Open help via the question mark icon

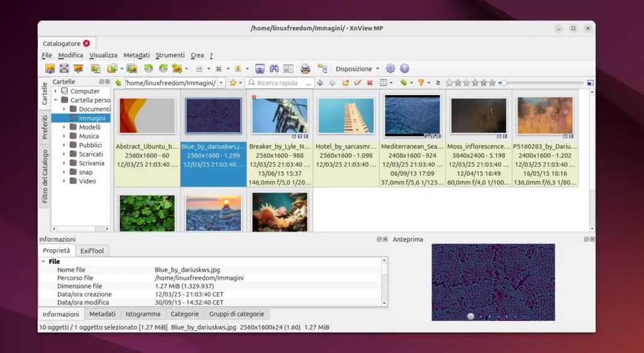[404, 69]
